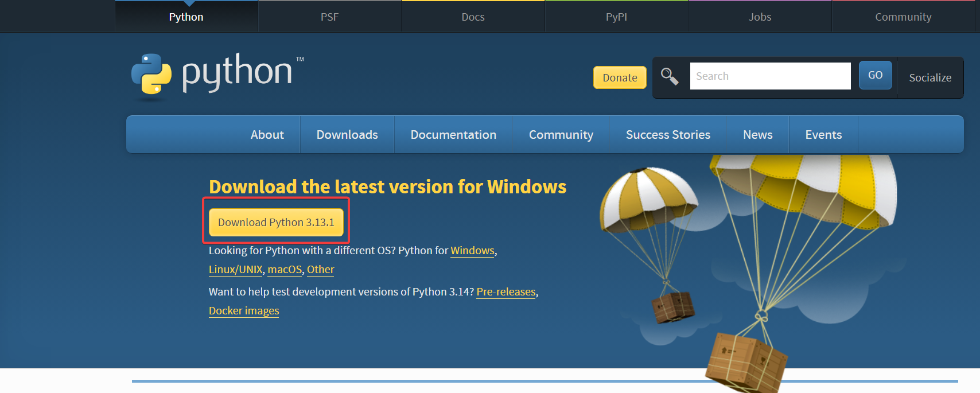Follow the macOS download link

tap(285, 269)
